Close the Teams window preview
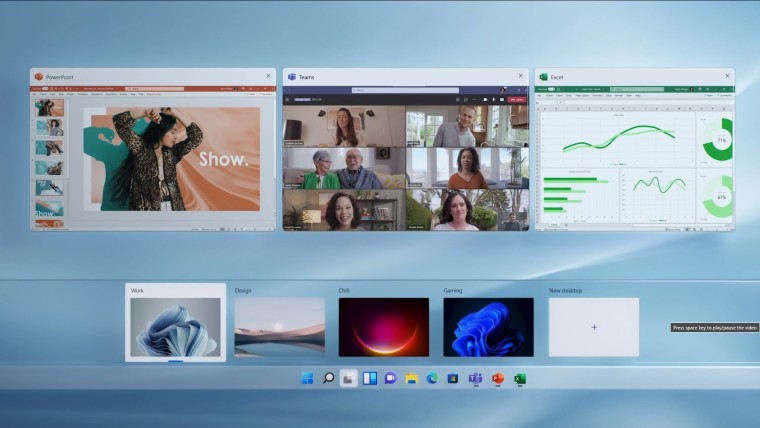 (520, 76)
